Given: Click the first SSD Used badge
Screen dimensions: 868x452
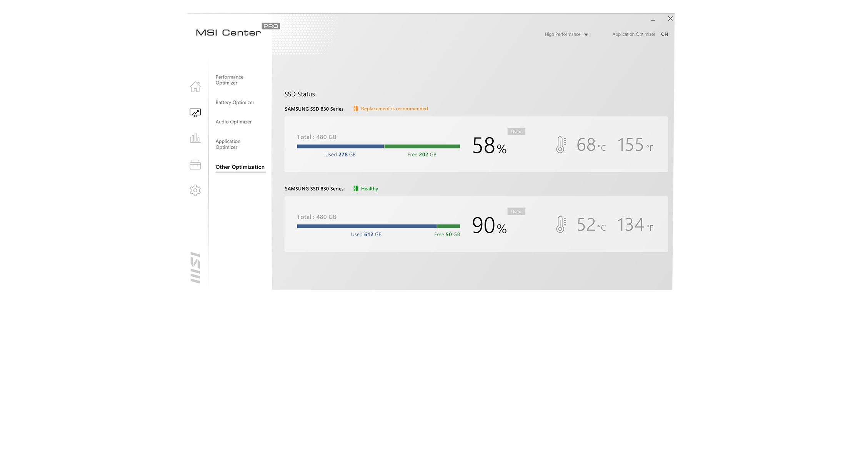Looking at the screenshot, I should (516, 131).
